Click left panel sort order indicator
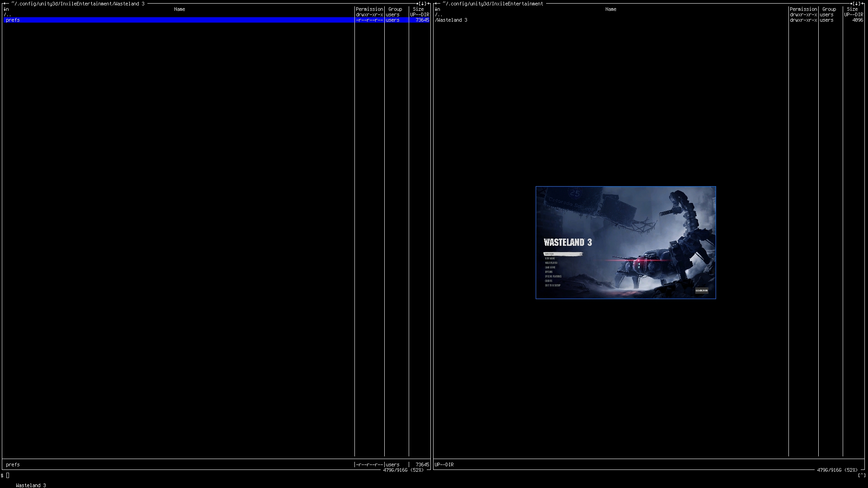868x488 pixels. [x=6, y=9]
